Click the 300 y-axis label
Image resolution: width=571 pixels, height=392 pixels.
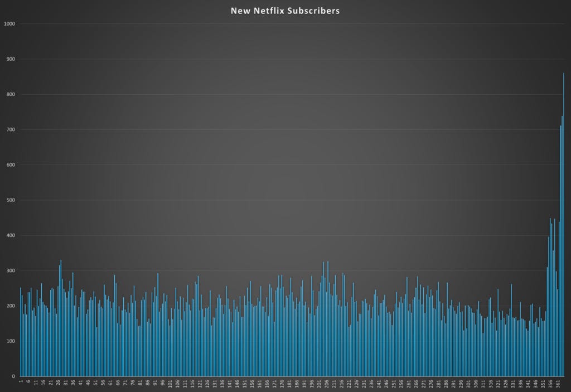click(11, 270)
